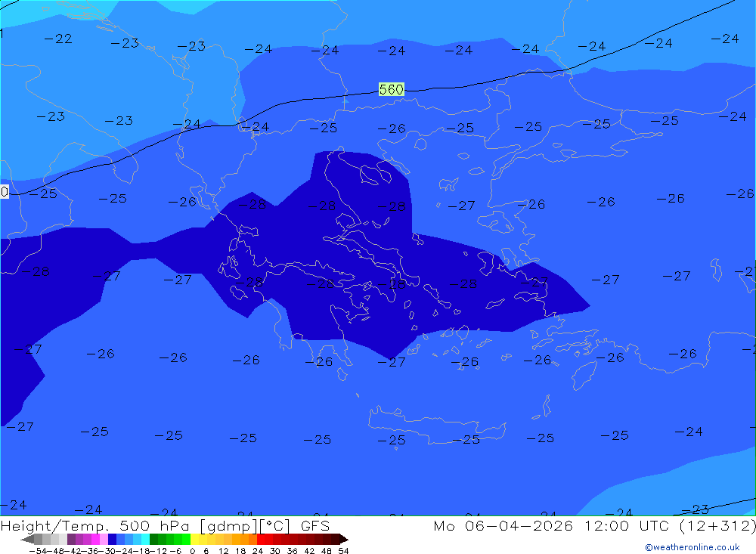Click the Crete island outline on the map

[437, 426]
